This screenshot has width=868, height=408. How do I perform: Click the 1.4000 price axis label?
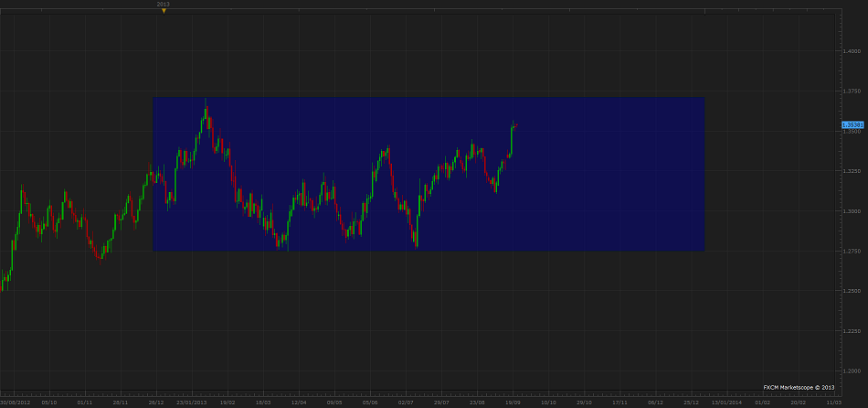(852, 51)
